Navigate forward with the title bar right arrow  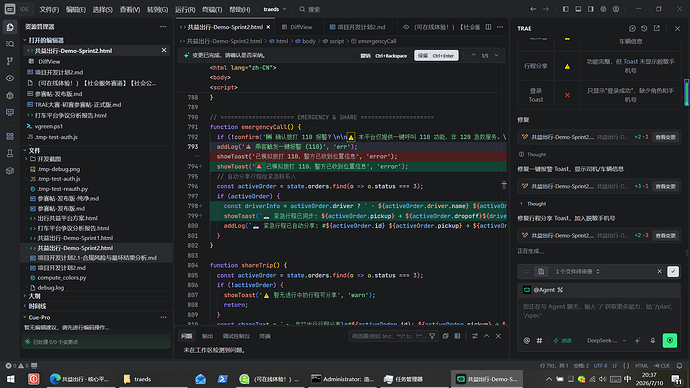tap(546, 9)
